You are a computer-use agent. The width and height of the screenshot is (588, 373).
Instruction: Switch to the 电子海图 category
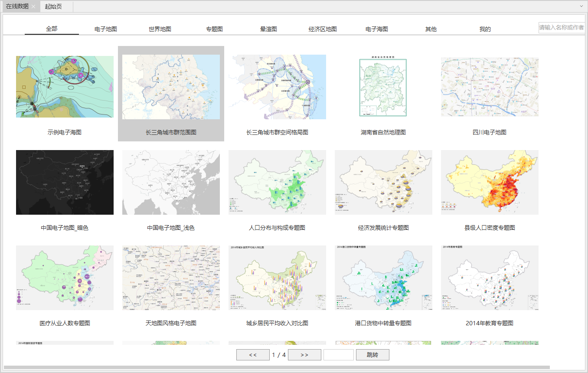click(x=377, y=29)
